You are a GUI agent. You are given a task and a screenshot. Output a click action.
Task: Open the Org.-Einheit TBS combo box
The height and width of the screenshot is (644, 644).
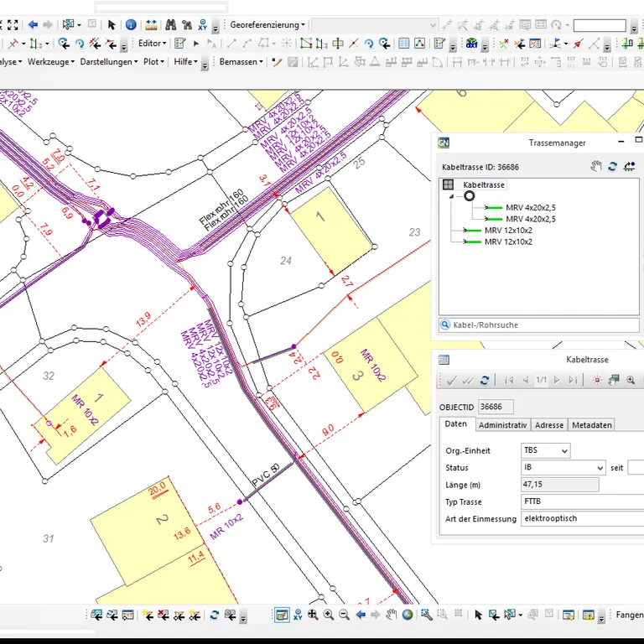click(545, 450)
